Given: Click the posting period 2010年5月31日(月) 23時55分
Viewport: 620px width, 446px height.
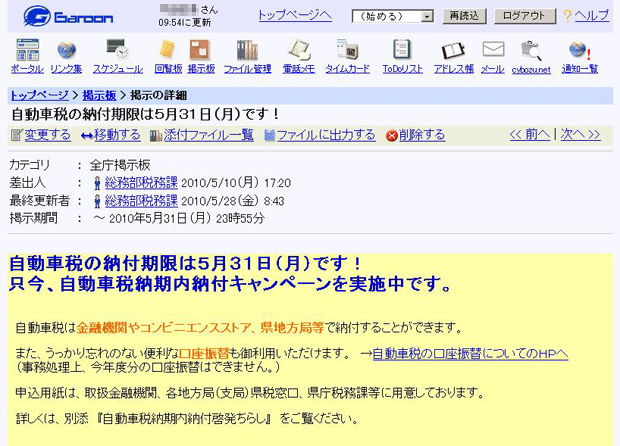Looking at the screenshot, I should [x=187, y=218].
